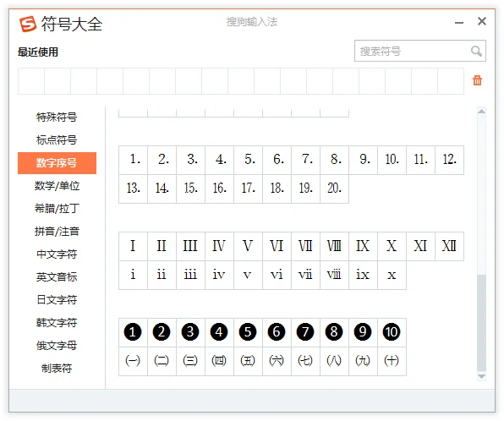This screenshot has height=421, width=504.
Task: Insert the Roman numeral Ⅷ symbol
Action: (x=334, y=246)
